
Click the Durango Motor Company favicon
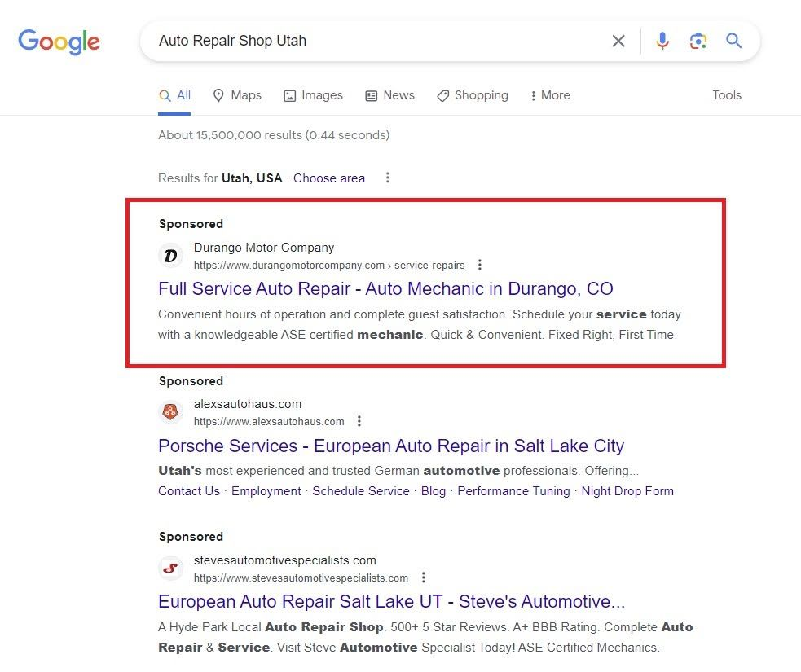pos(170,256)
